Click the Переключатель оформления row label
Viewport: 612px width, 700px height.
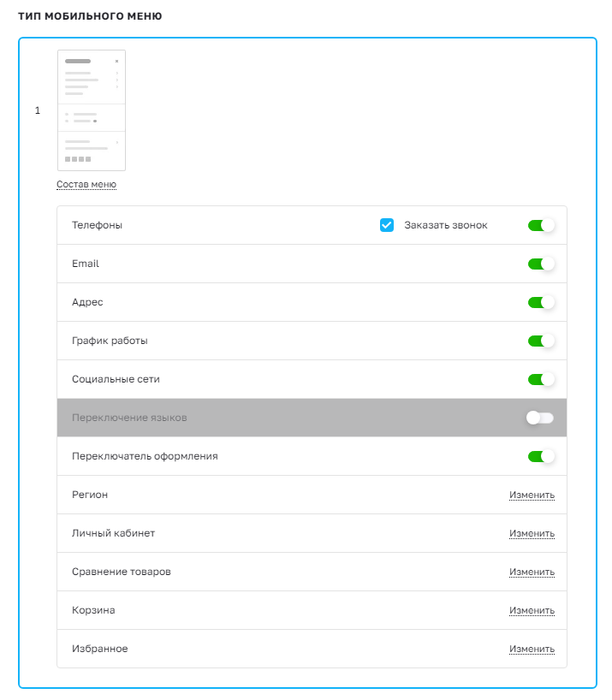click(x=145, y=456)
